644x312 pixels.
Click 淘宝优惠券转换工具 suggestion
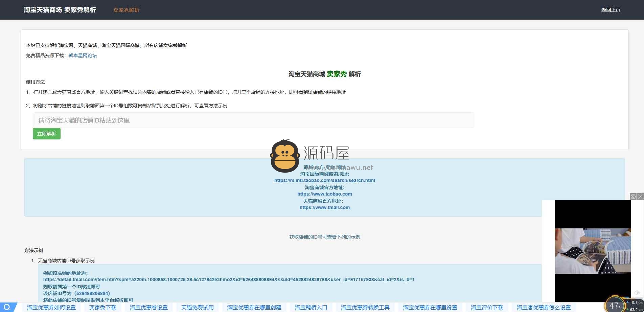pos(365,307)
